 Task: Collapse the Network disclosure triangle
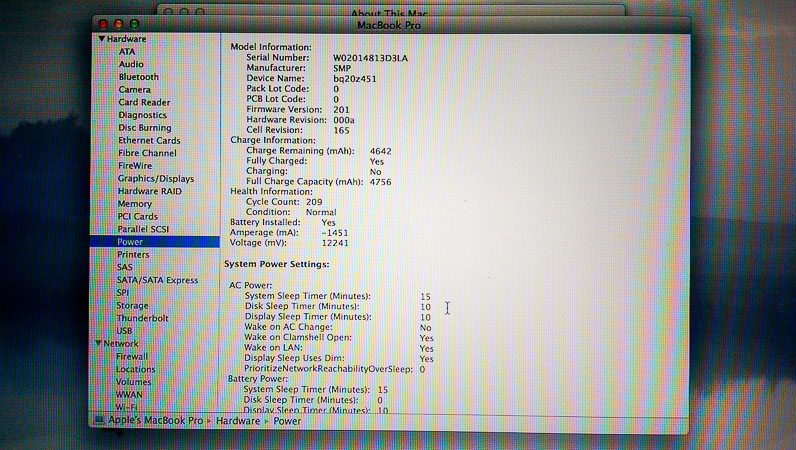pos(98,343)
